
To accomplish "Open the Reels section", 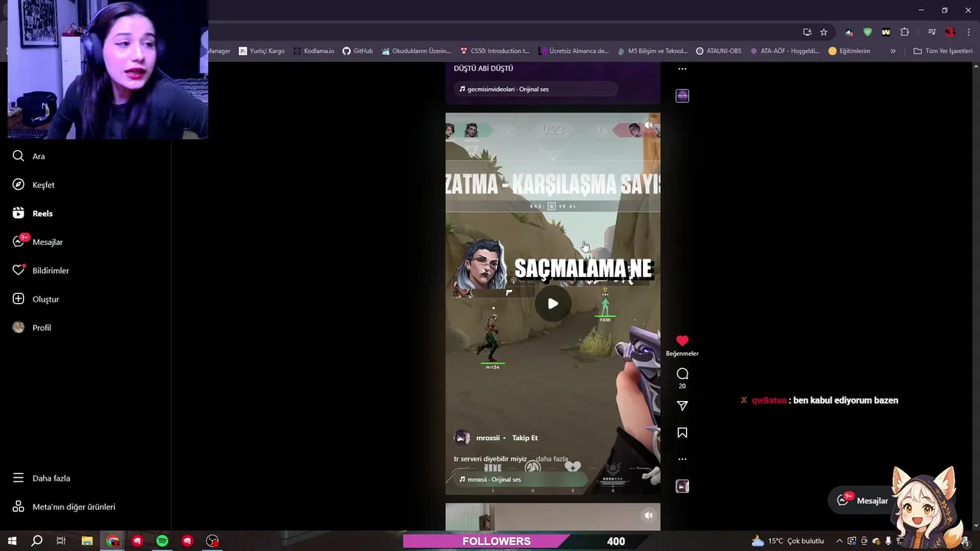I will (33, 214).
